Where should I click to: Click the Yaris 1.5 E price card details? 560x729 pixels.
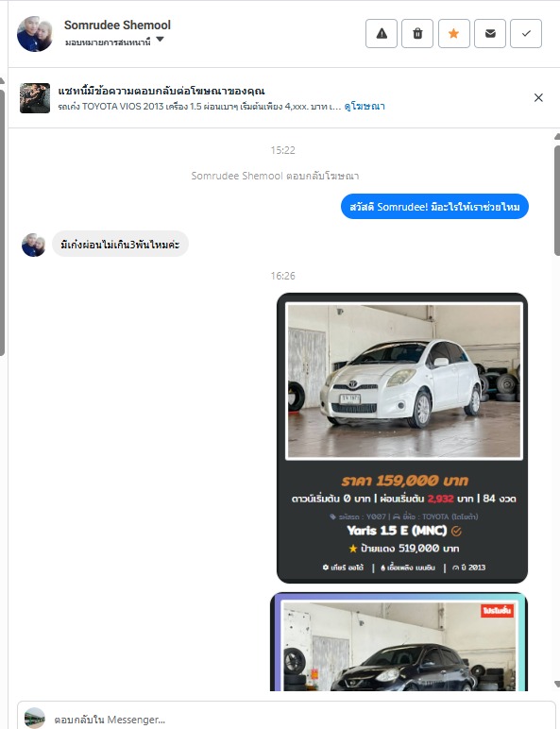[x=403, y=523]
